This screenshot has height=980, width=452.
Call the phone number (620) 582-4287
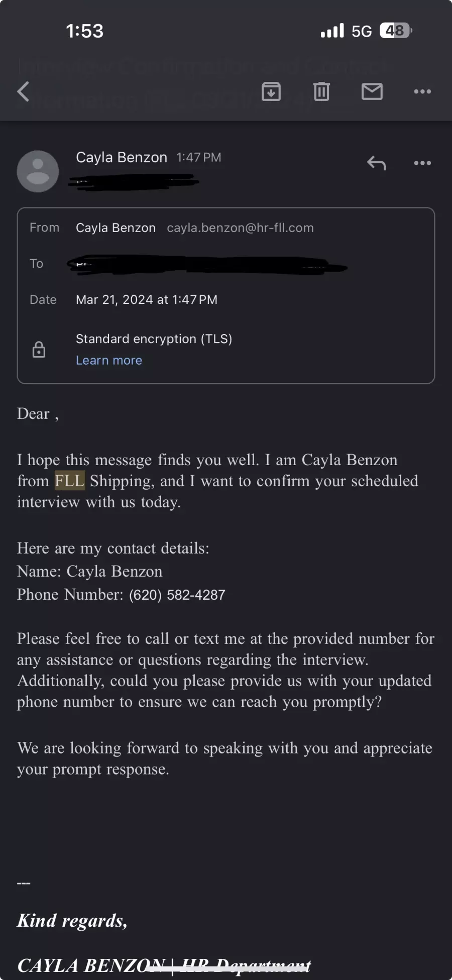tap(177, 595)
